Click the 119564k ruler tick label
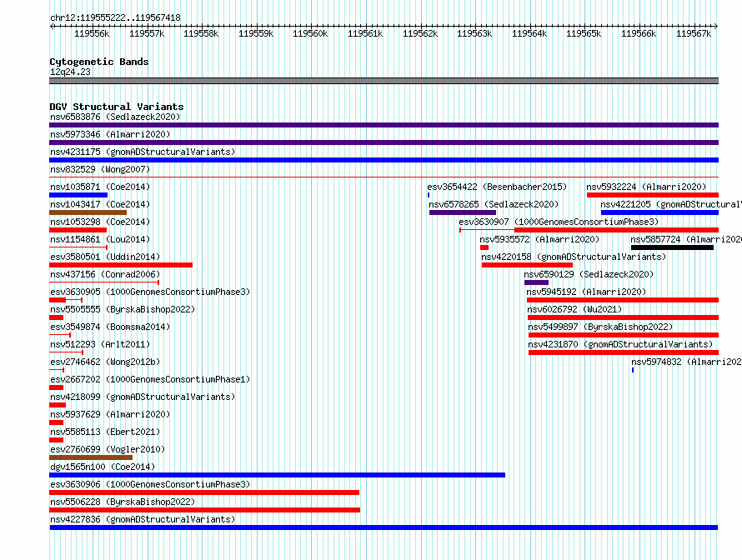The height and width of the screenshot is (560, 742). coord(529,33)
